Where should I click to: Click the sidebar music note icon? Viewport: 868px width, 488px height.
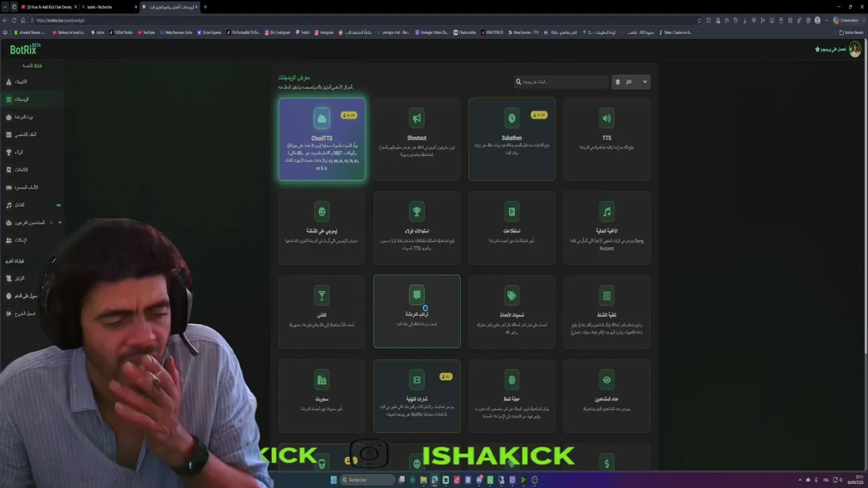pyautogui.click(x=9, y=205)
